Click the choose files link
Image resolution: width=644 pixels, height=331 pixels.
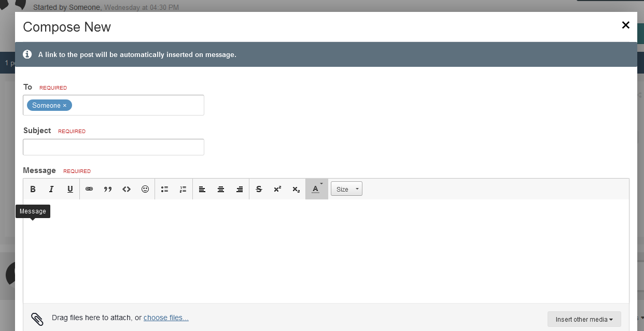point(166,318)
